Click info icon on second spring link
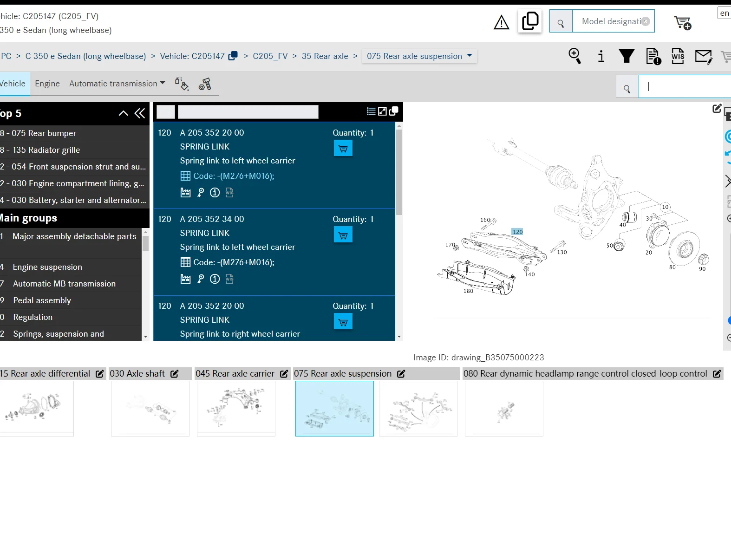Viewport: 731px width, 560px height. point(215,279)
